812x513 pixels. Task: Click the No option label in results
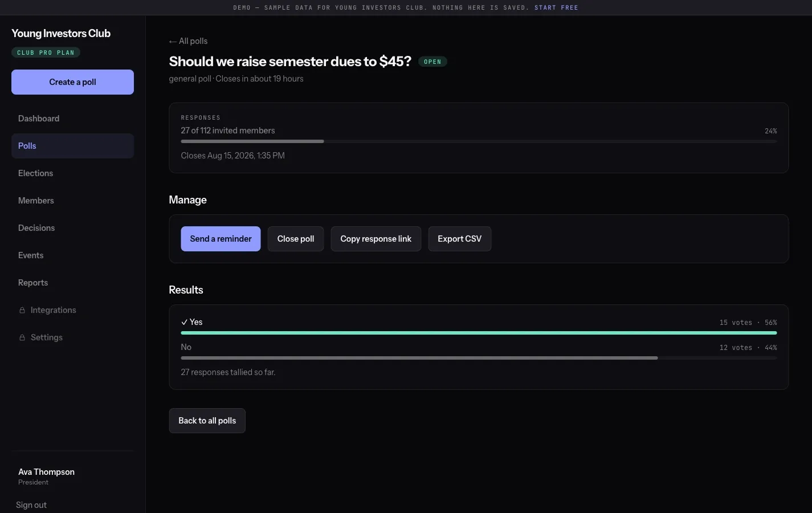point(186,347)
